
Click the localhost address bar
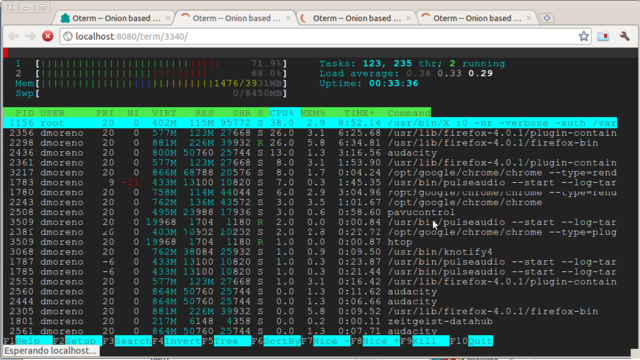pos(325,36)
